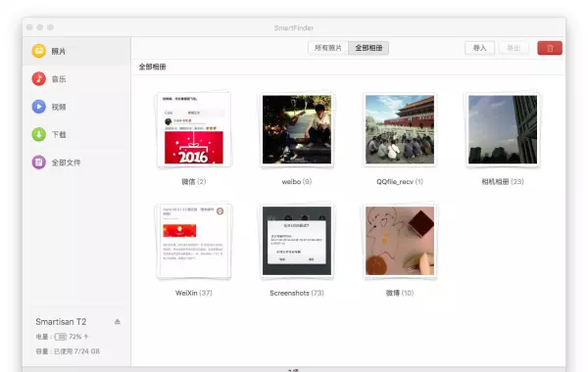Click the battery level indicator icon
The width and height of the screenshot is (588, 372).
[x=61, y=337]
